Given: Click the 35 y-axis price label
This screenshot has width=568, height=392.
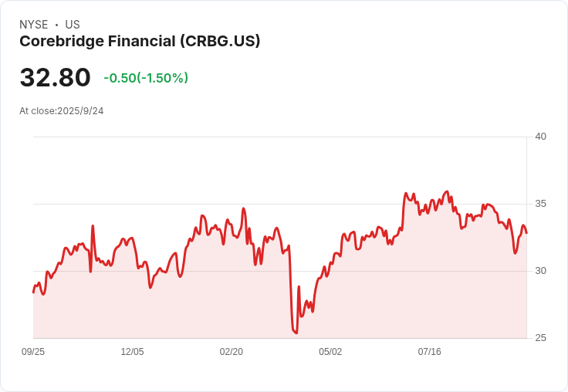Looking at the screenshot, I should click(x=540, y=204).
